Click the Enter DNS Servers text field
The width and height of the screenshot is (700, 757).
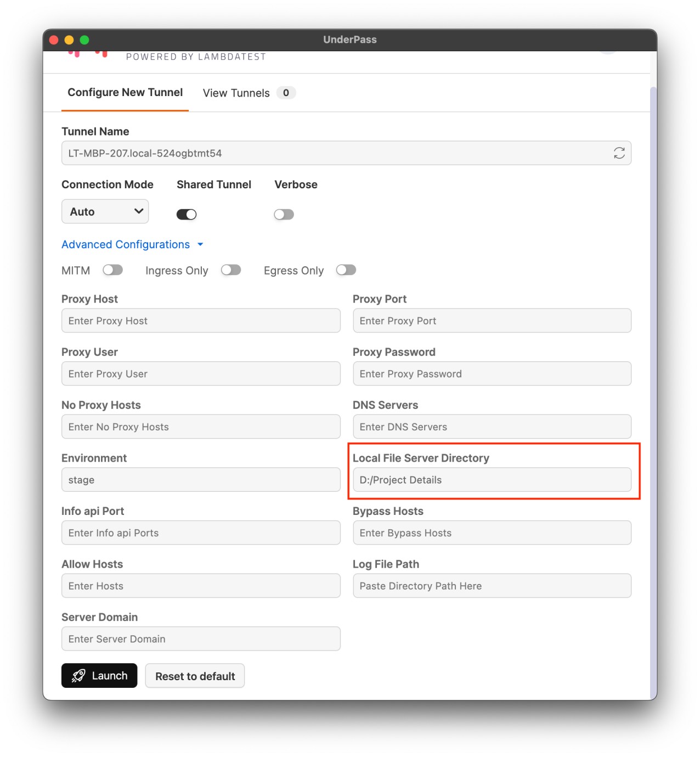pyautogui.click(x=492, y=427)
